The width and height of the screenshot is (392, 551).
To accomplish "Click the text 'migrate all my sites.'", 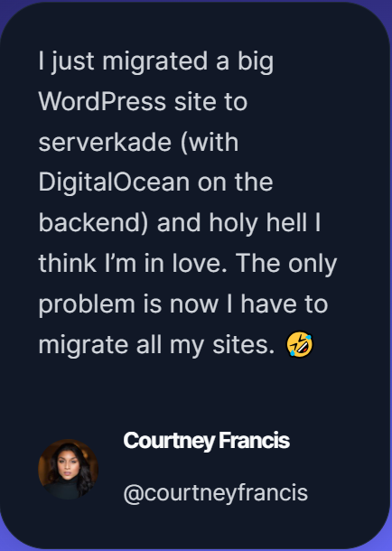I will [156, 345].
